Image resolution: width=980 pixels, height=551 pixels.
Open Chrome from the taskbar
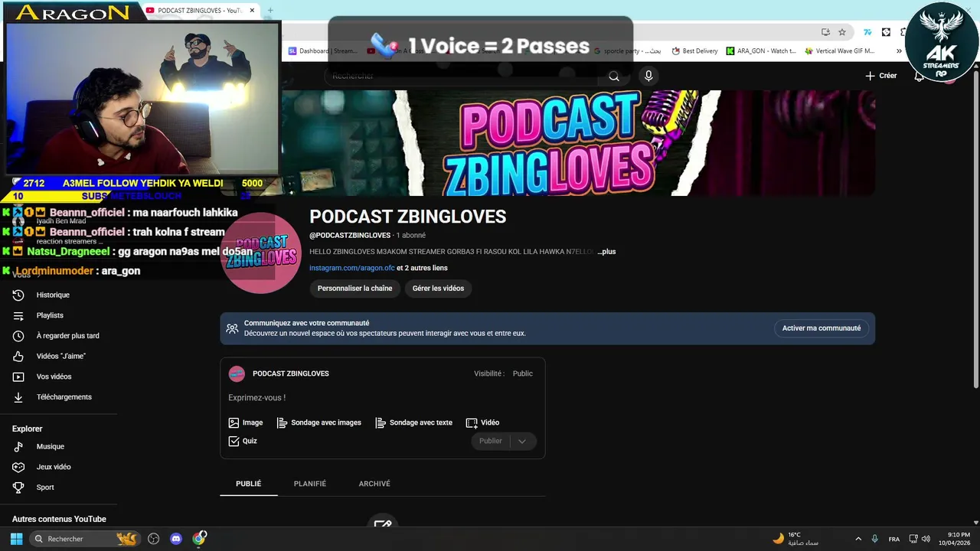click(x=199, y=539)
